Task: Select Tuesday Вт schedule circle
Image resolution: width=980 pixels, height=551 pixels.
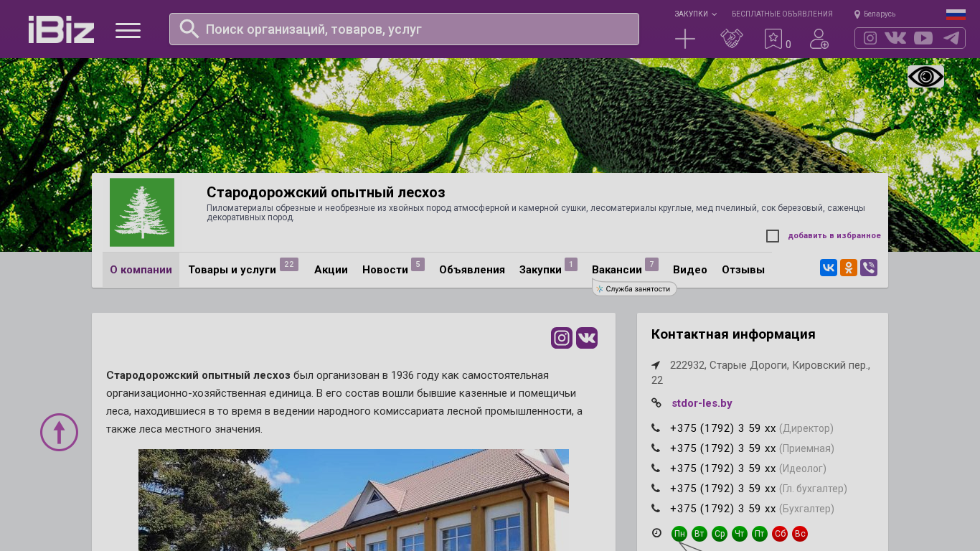Action: [x=699, y=534]
